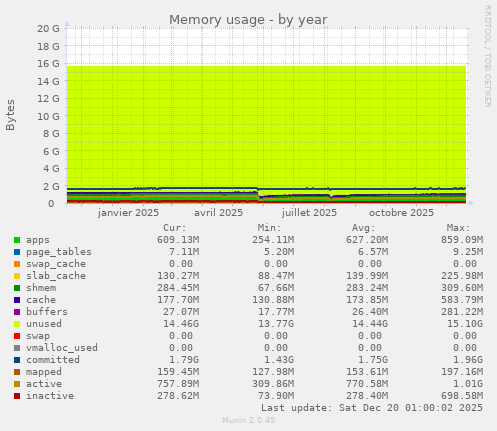Click the page_tables blue legend swatch

point(17,252)
